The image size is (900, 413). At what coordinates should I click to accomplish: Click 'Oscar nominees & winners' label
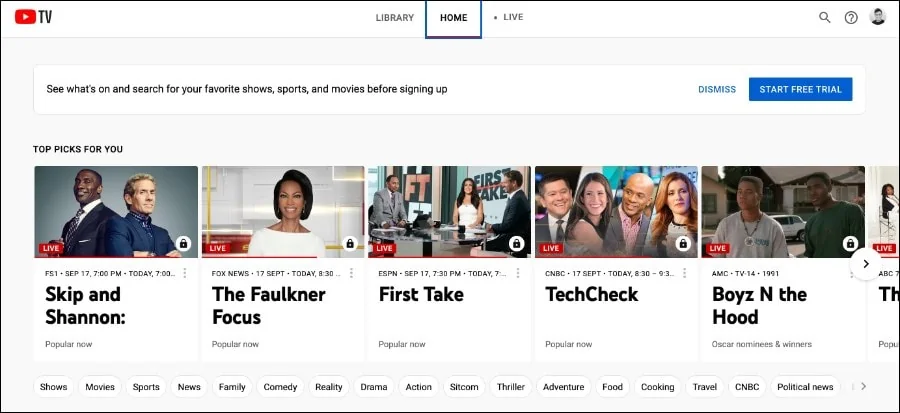762,344
